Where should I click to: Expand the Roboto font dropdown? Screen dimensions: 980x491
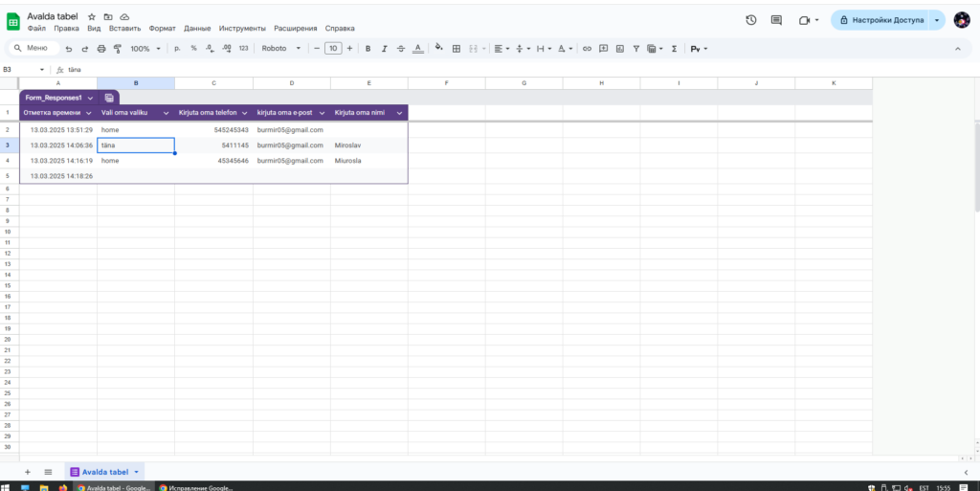click(x=281, y=48)
